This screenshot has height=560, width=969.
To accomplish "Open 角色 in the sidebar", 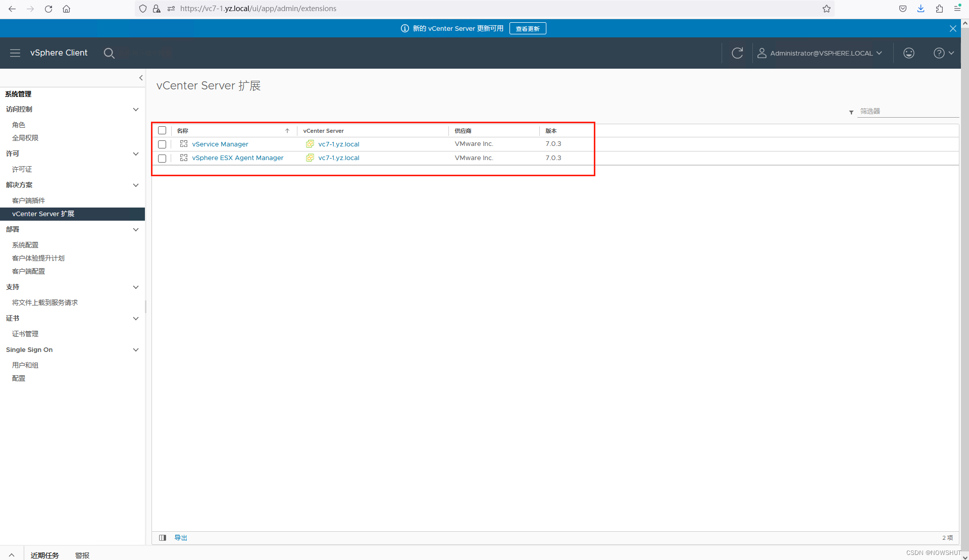I will [19, 125].
